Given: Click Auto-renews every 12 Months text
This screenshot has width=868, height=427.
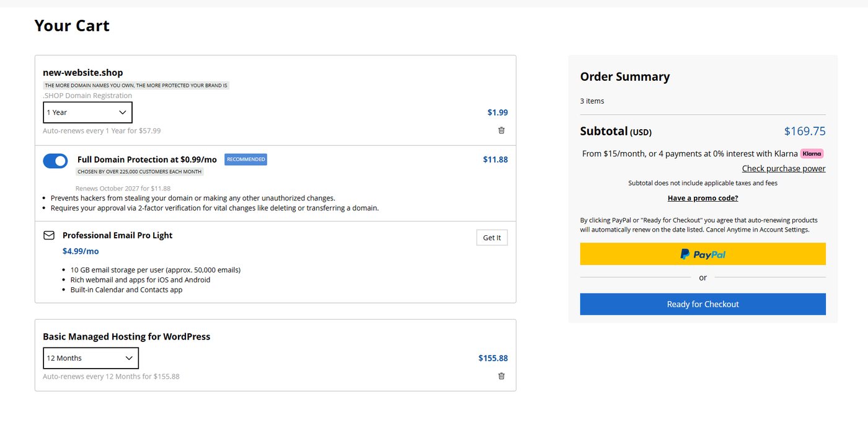Looking at the screenshot, I should [x=111, y=377].
